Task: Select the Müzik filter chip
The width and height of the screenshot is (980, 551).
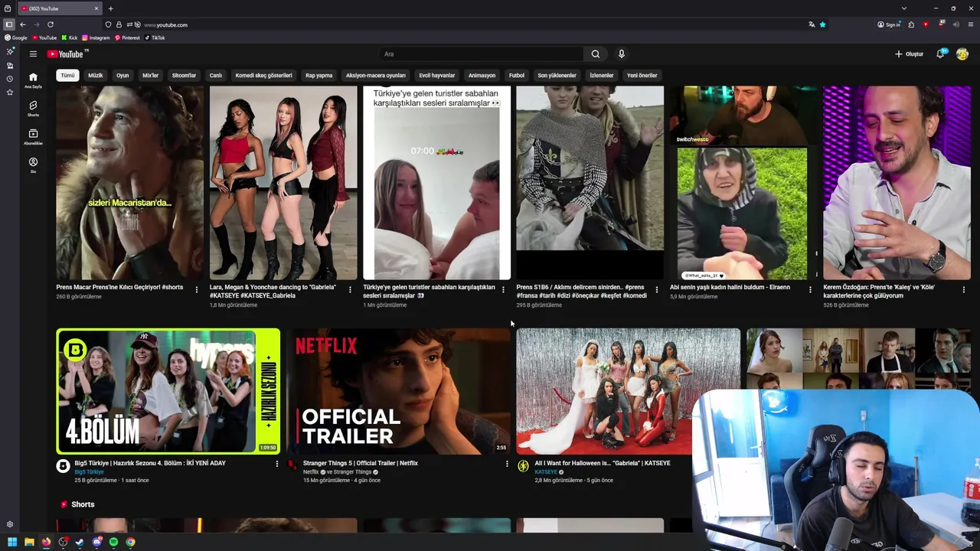Action: [96, 75]
